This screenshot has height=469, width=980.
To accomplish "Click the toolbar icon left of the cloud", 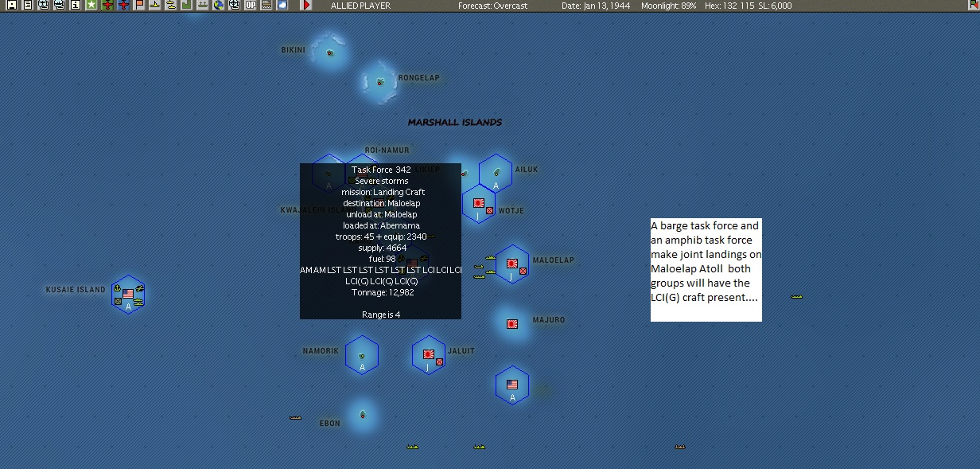I will pos(266,5).
